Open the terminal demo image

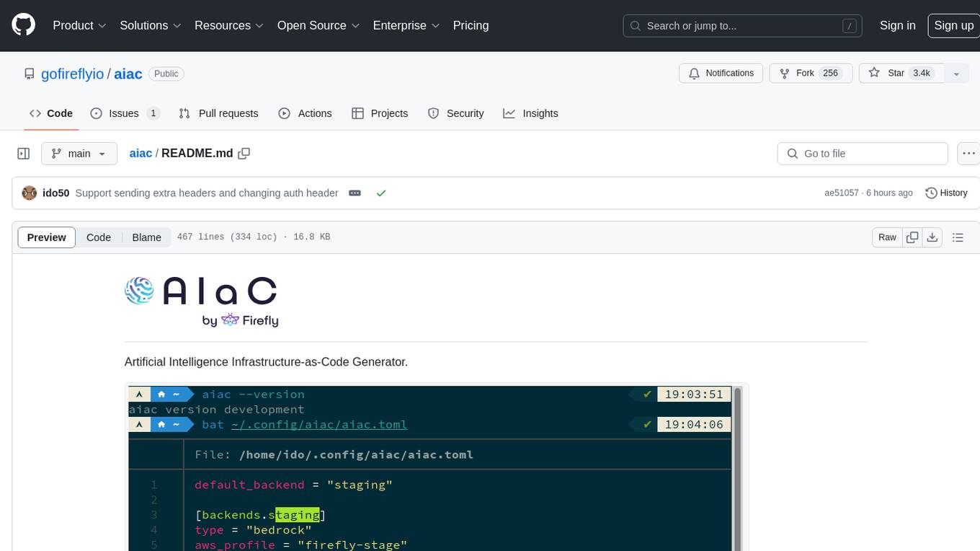click(x=436, y=468)
